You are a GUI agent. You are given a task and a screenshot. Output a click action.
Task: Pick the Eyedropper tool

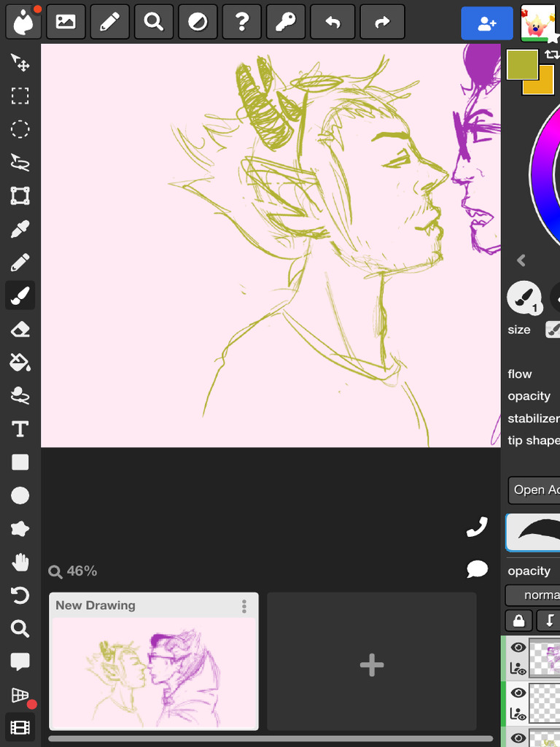20,230
